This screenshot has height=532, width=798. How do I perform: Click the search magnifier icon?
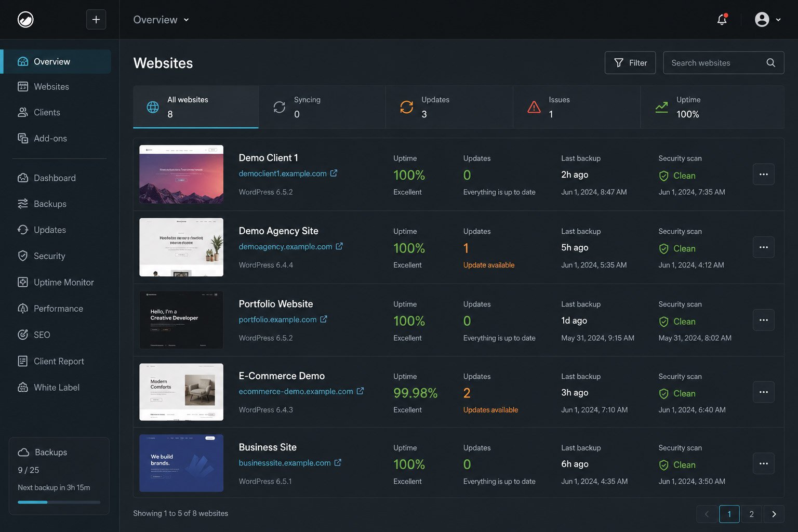(771, 63)
